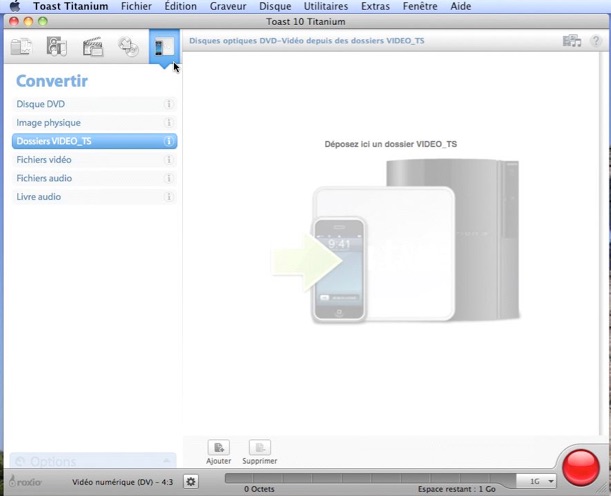Viewport: 611px width, 496px height.
Task: Show info for Livre audio
Action: point(169,197)
